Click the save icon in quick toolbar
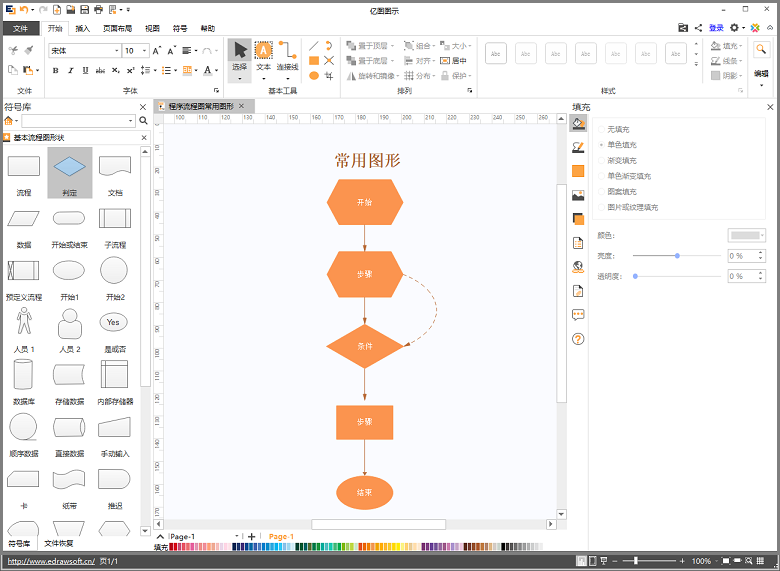Image resolution: width=780 pixels, height=571 pixels. click(x=85, y=9)
